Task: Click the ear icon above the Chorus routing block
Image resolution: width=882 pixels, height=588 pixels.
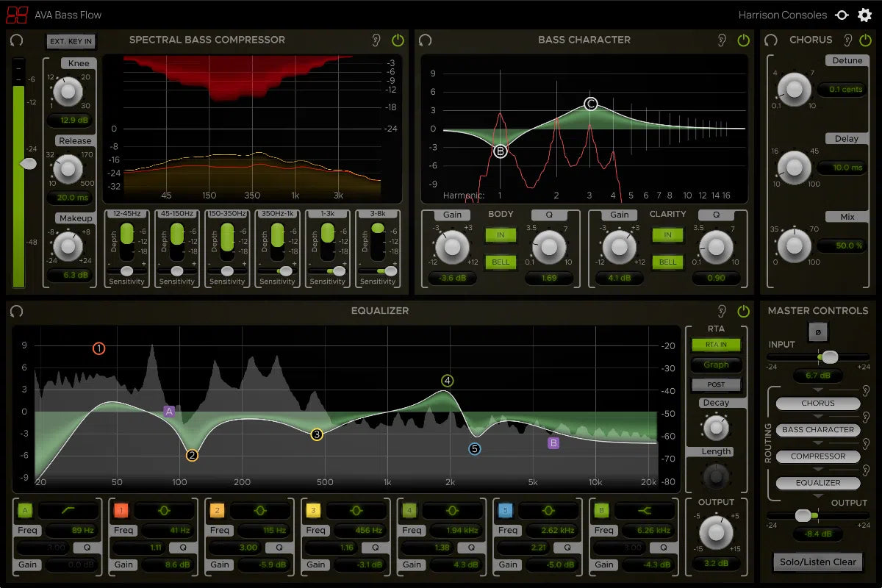Action: point(867,390)
